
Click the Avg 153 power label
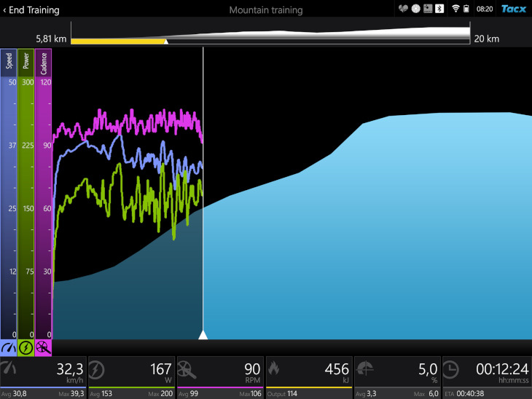pyautogui.click(x=101, y=394)
